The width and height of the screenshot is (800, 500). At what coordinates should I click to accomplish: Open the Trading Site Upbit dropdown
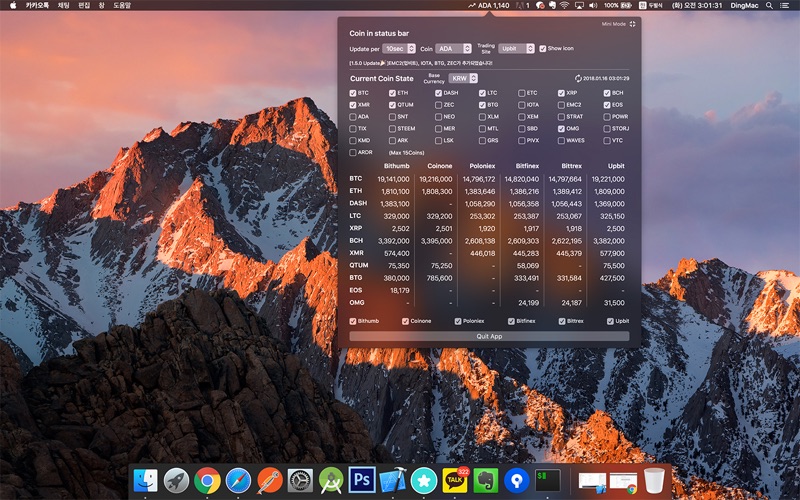(516, 48)
